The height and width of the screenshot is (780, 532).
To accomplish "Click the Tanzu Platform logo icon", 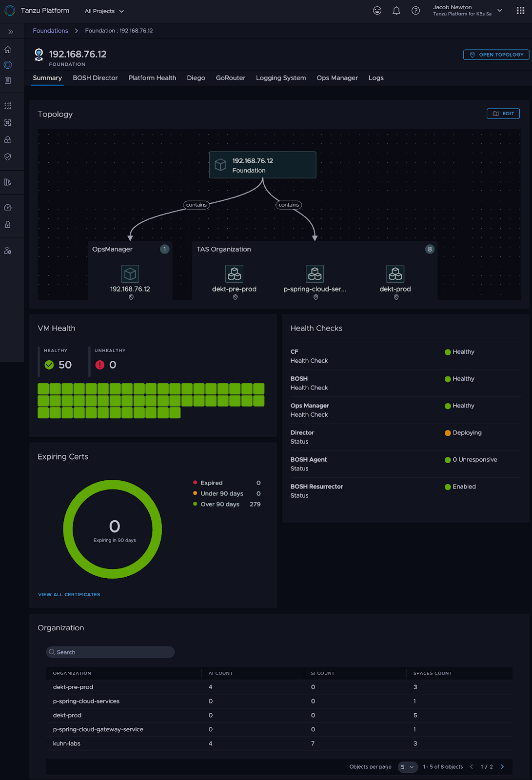I will coord(10,11).
